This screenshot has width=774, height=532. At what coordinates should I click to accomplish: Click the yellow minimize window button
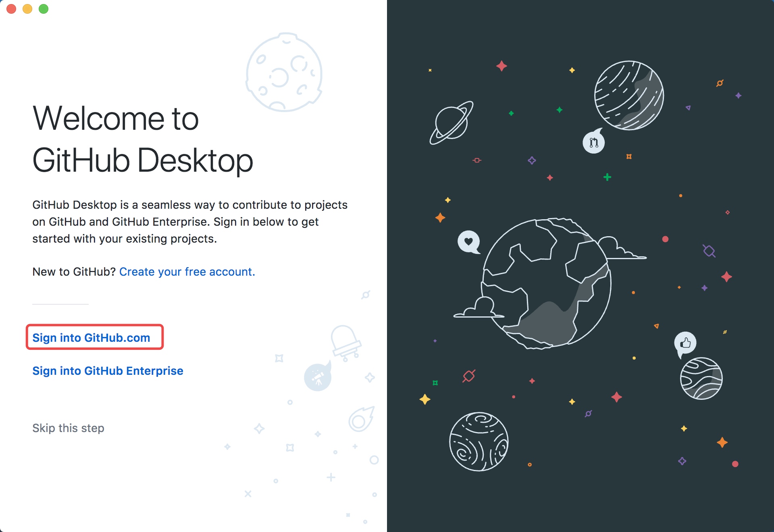click(x=27, y=9)
